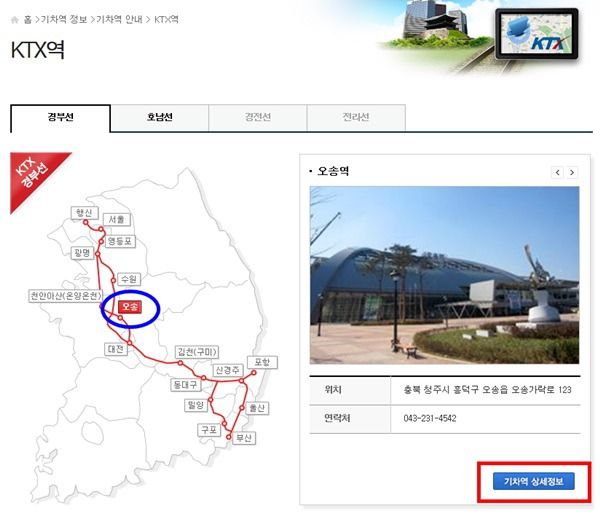The width and height of the screenshot is (600, 516).
Task: Select the 경부선 tab
Action: (x=60, y=117)
